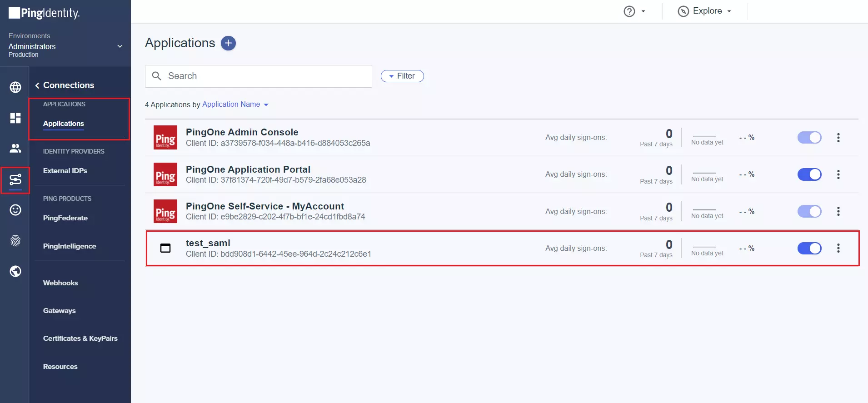Open the Identities people sidebar icon
This screenshot has height=403, width=868.
coord(15,148)
